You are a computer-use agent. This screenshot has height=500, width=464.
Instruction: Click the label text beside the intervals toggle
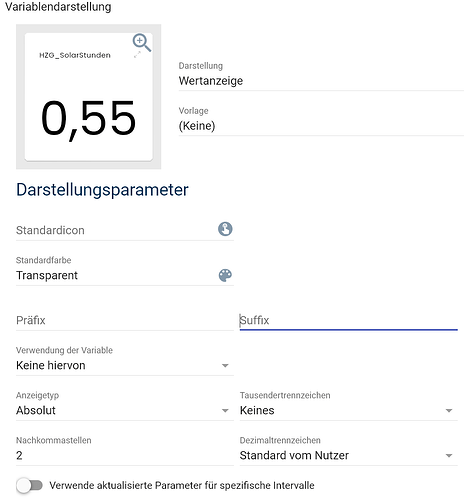coord(182,485)
